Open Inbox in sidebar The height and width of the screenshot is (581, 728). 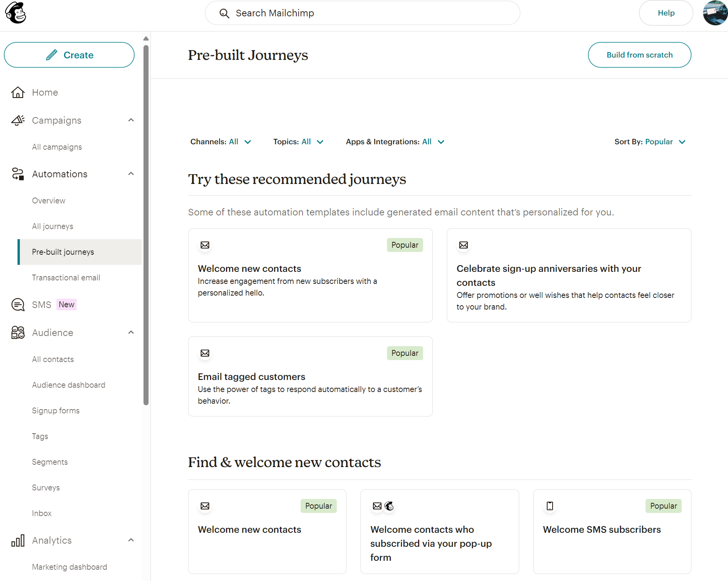tap(42, 513)
